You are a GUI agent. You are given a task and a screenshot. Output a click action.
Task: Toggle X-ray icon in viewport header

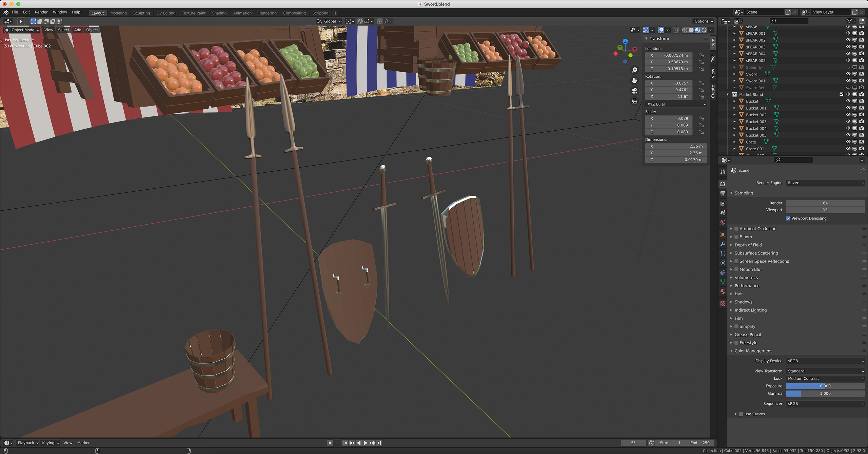676,30
